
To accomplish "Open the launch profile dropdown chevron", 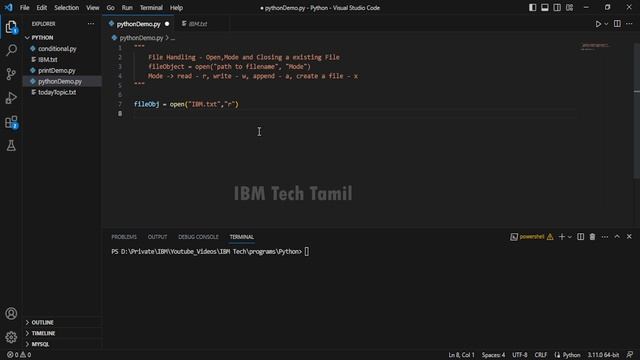I will coord(570,237).
